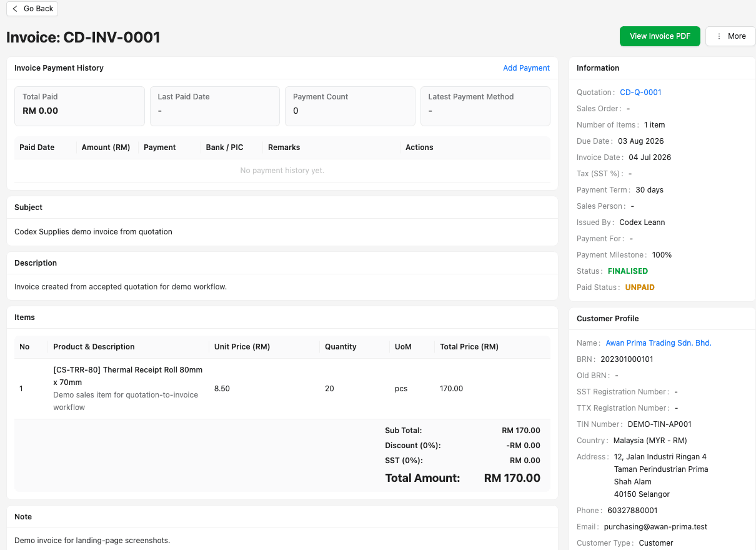Open the invoice with View Invoice PDF
The width and height of the screenshot is (756, 550).
point(660,36)
